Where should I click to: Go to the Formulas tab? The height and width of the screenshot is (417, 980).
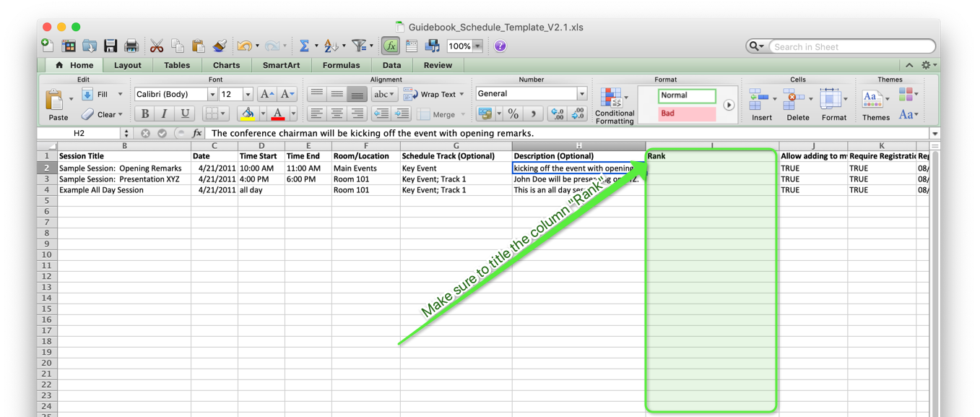pos(341,65)
